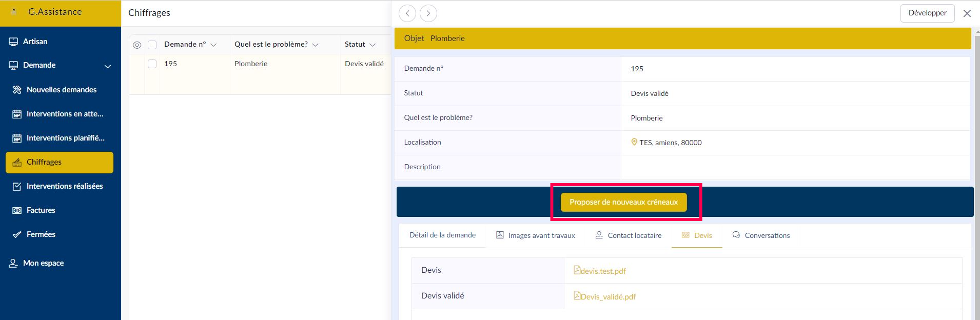Open the Factures section
This screenshot has height=320, width=980.
click(41, 210)
